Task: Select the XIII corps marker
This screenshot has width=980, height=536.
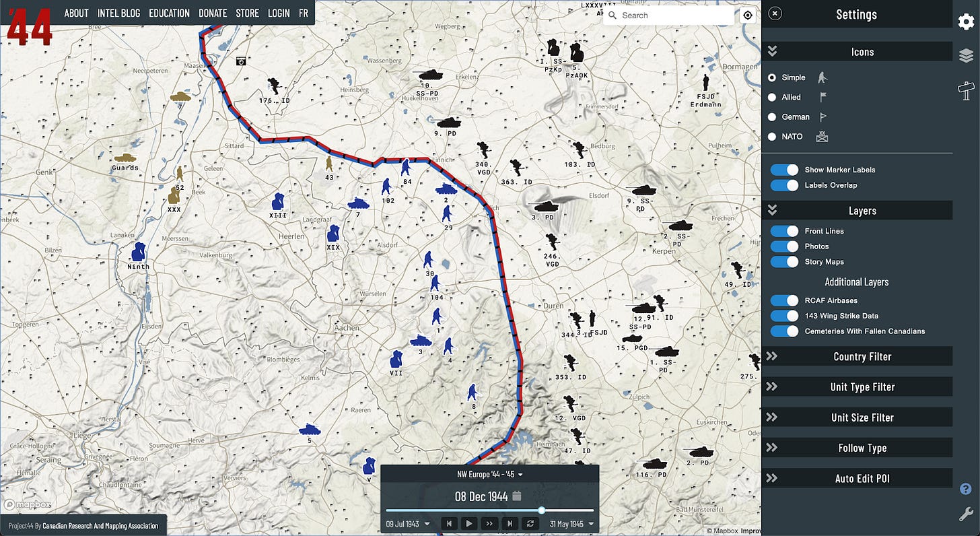Action: pos(278,201)
